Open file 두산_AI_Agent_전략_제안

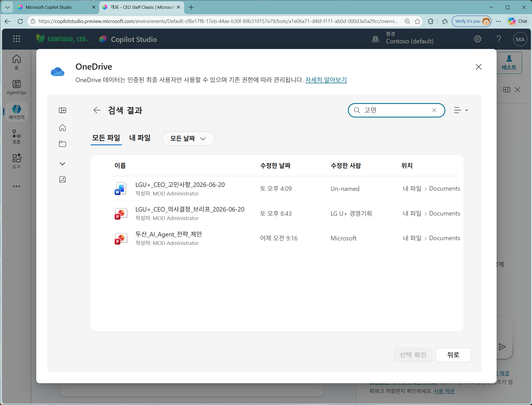coord(169,234)
